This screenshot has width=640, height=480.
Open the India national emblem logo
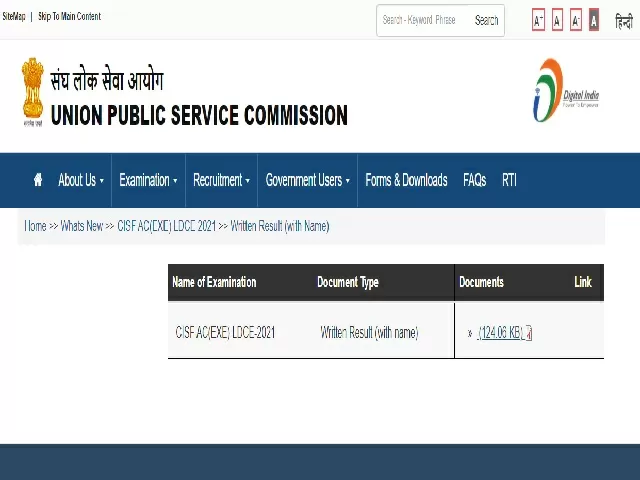[x=33, y=92]
